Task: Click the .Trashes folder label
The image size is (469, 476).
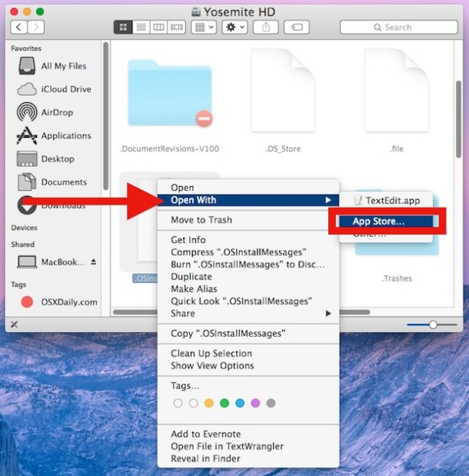Action: coord(397,278)
